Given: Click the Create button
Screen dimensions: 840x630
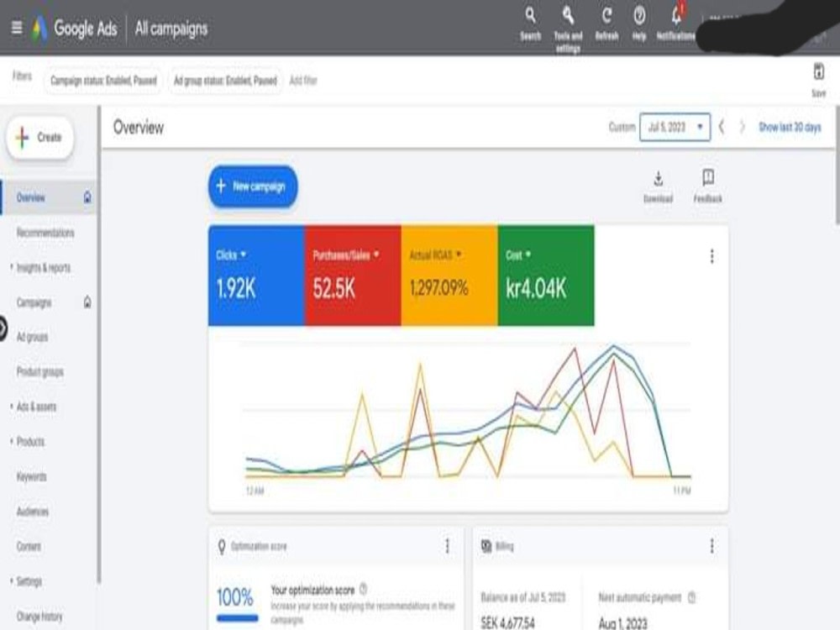Looking at the screenshot, I should pyautogui.click(x=39, y=137).
